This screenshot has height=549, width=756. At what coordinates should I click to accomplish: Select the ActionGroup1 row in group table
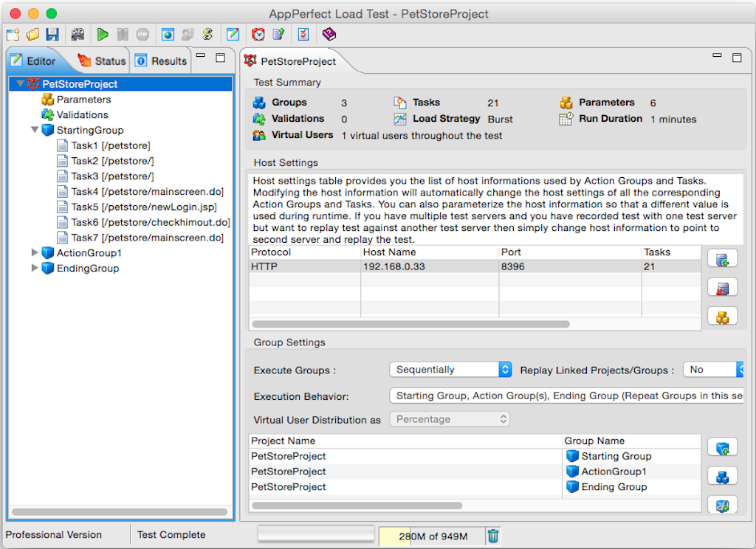pyautogui.click(x=475, y=472)
